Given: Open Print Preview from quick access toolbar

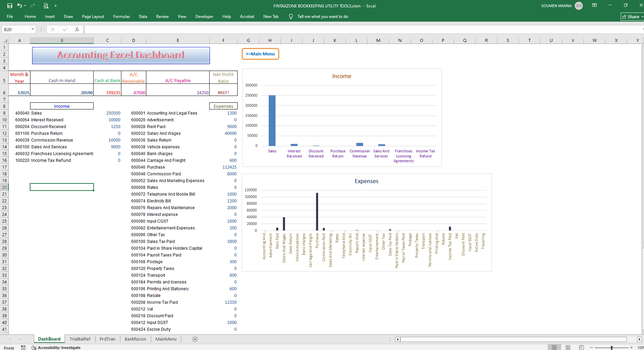Looking at the screenshot, I should [x=46, y=6].
